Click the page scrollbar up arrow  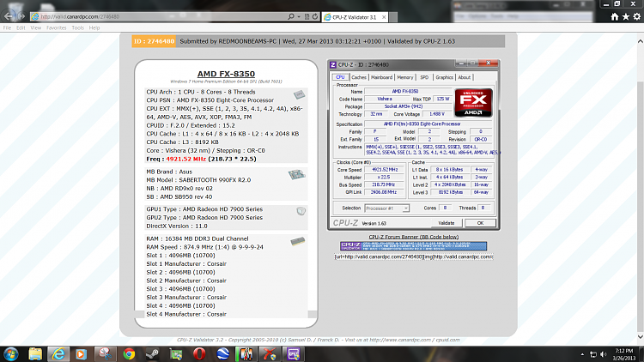click(x=640, y=41)
